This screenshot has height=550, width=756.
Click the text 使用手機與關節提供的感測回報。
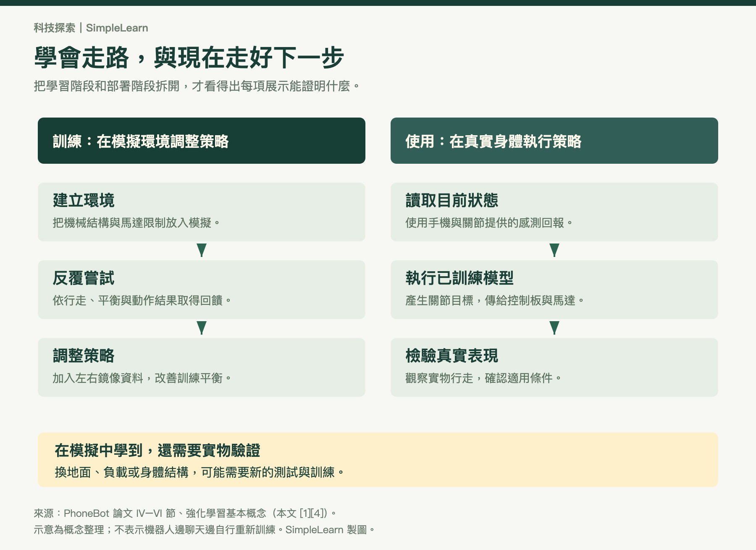489,223
